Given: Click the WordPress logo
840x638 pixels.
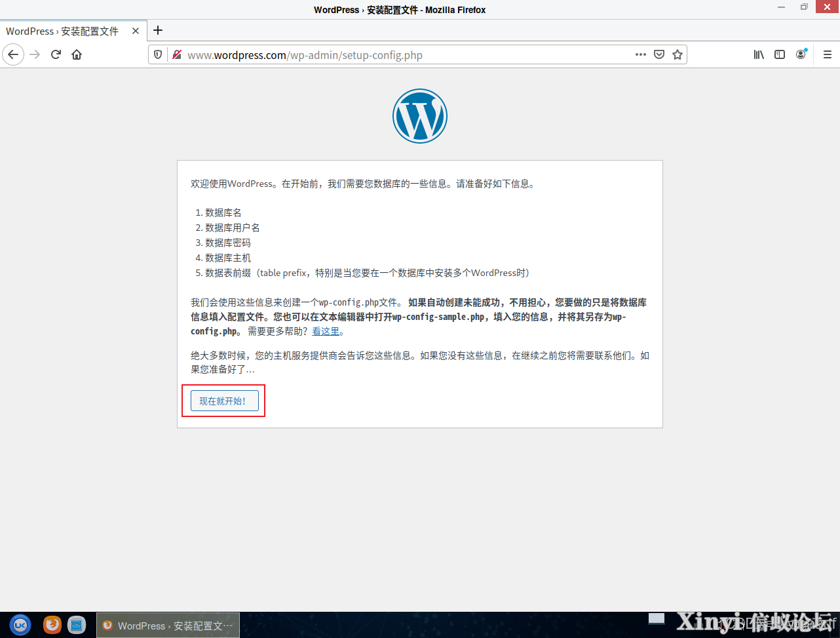Looking at the screenshot, I should click(x=420, y=116).
